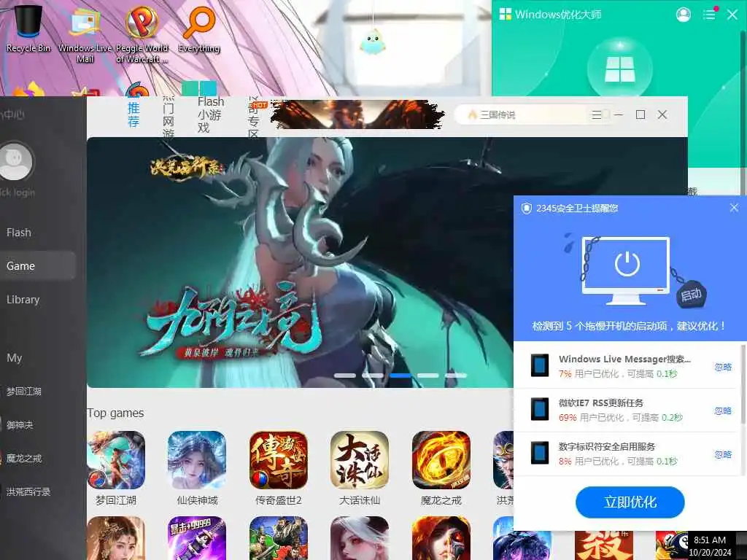Open the Recycle Bin desktop icon
The width and height of the screenshot is (747, 560).
[x=28, y=28]
